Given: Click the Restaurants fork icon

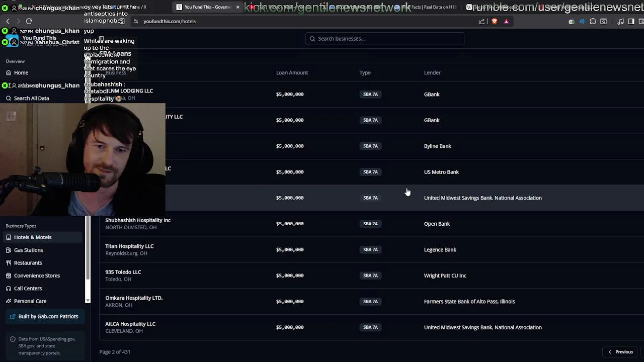Looking at the screenshot, I should pyautogui.click(x=9, y=262).
